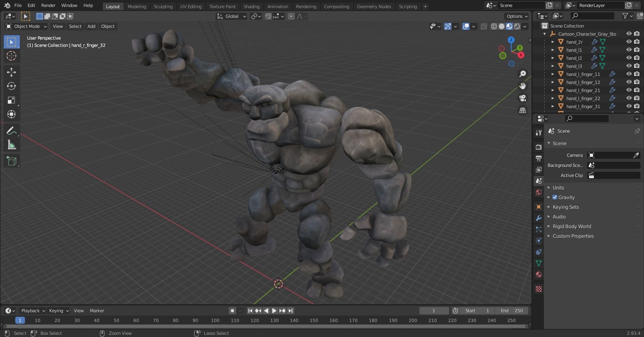
Task: Open the Tool properties tab
Action: click(x=539, y=133)
